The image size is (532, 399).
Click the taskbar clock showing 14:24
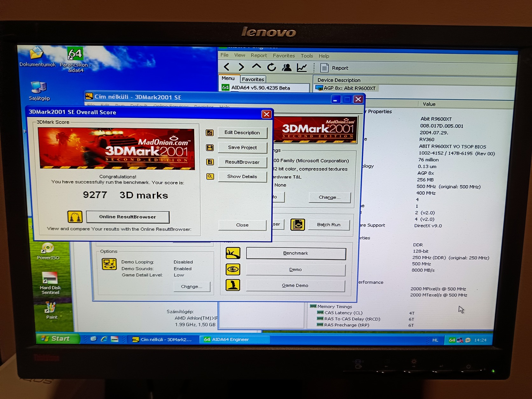(480, 340)
